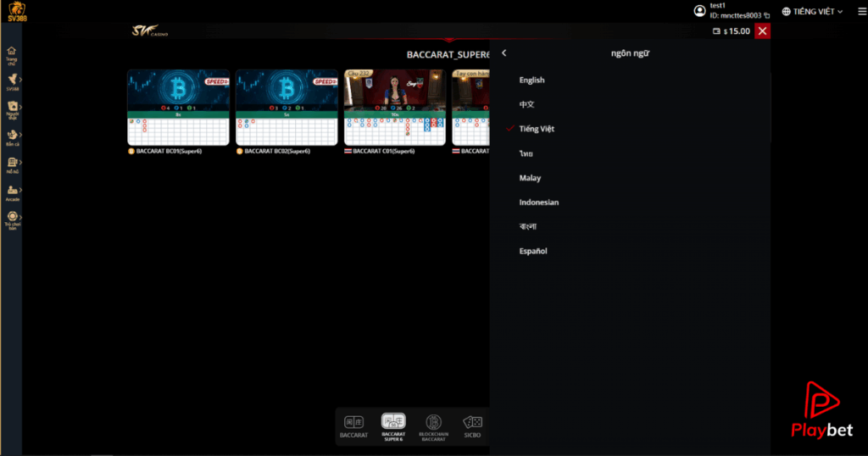
Task: Click the SV Casino logo
Action: click(x=149, y=31)
